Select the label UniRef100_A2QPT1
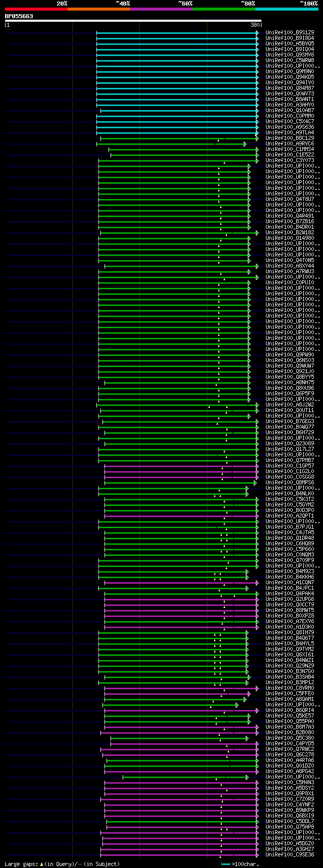 point(290,516)
